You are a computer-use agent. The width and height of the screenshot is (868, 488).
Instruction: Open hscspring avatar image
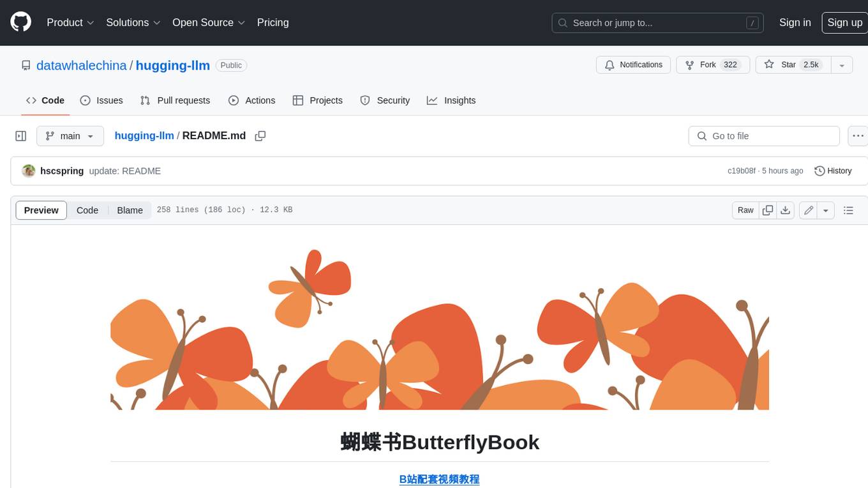pos(28,171)
